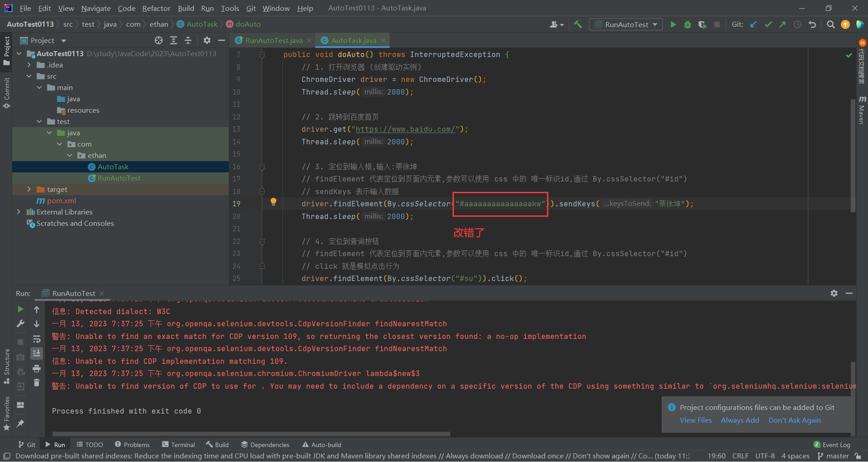Click the editor vertical scrollbar

853,155
